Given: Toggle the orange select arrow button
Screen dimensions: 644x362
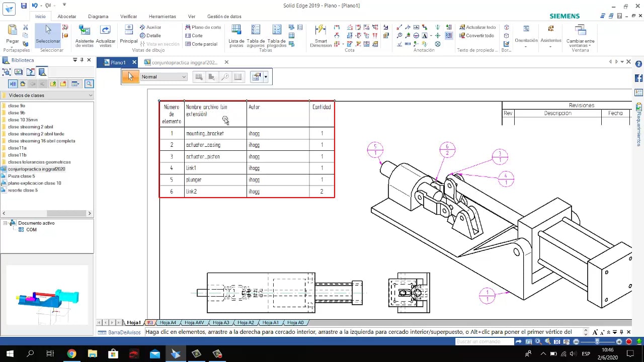Looking at the screenshot, I should [130, 77].
